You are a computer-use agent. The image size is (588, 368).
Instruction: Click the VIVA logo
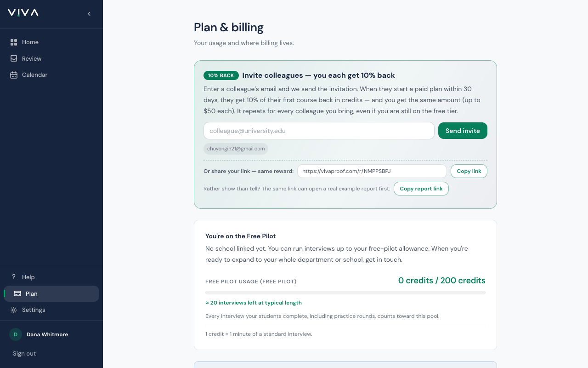23,13
